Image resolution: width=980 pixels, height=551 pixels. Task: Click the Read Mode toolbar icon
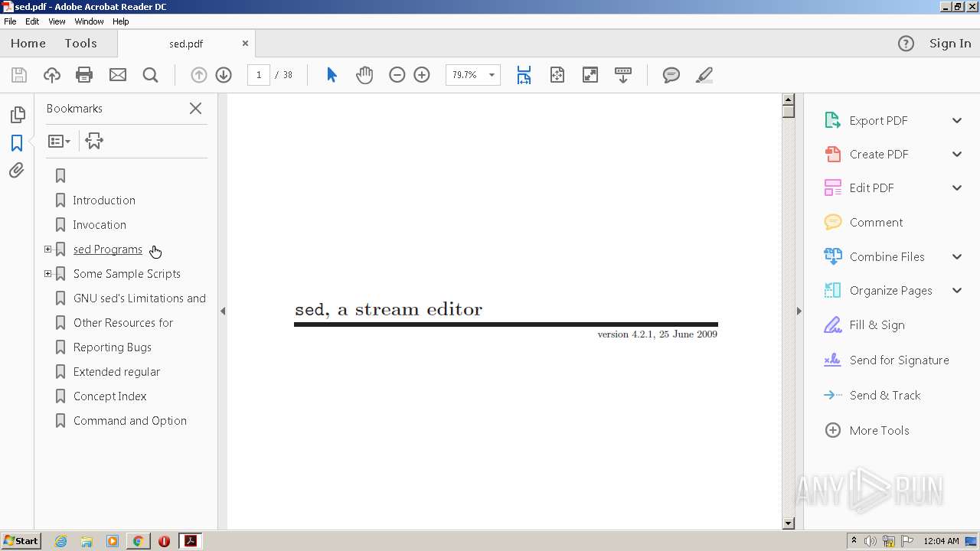[x=623, y=75]
